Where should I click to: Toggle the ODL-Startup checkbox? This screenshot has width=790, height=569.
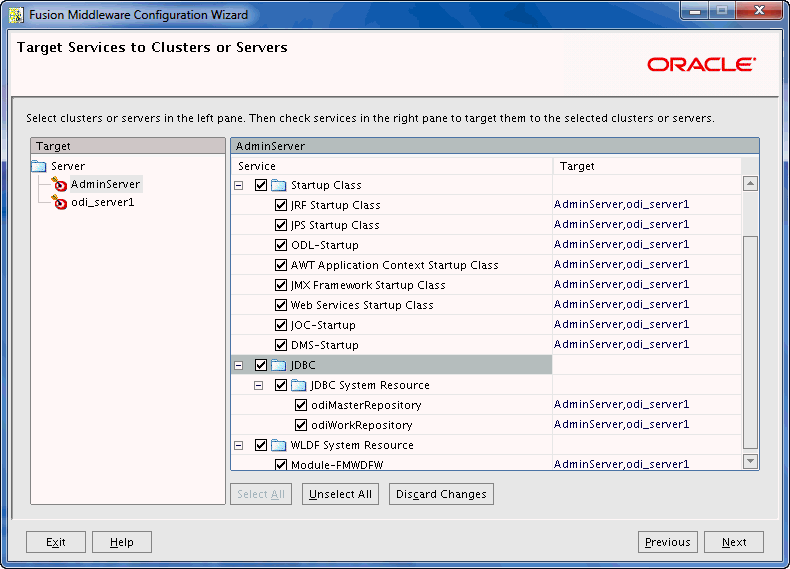tap(281, 245)
